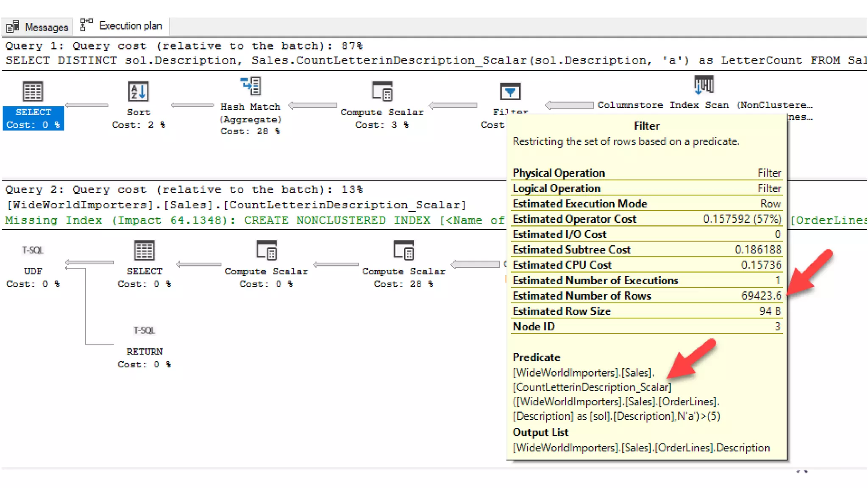Click the Estimated I/O Cost row
Image resolution: width=868 pixels, height=488 pixels.
(x=647, y=234)
